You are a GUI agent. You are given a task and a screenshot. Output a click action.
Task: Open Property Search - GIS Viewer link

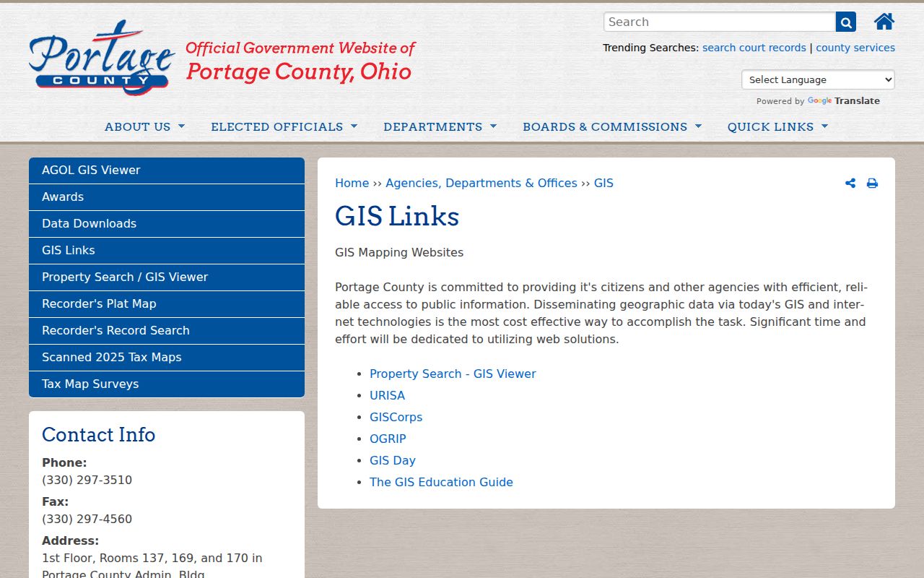click(453, 374)
